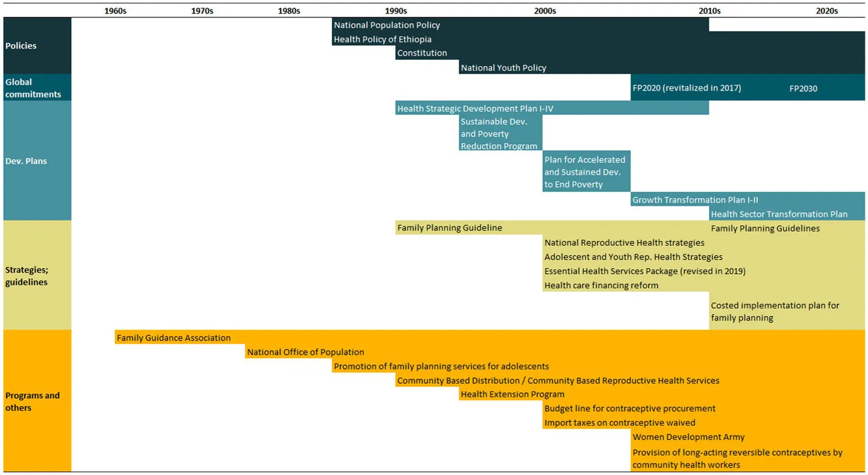Click the Women Development Army entry

pos(688,437)
